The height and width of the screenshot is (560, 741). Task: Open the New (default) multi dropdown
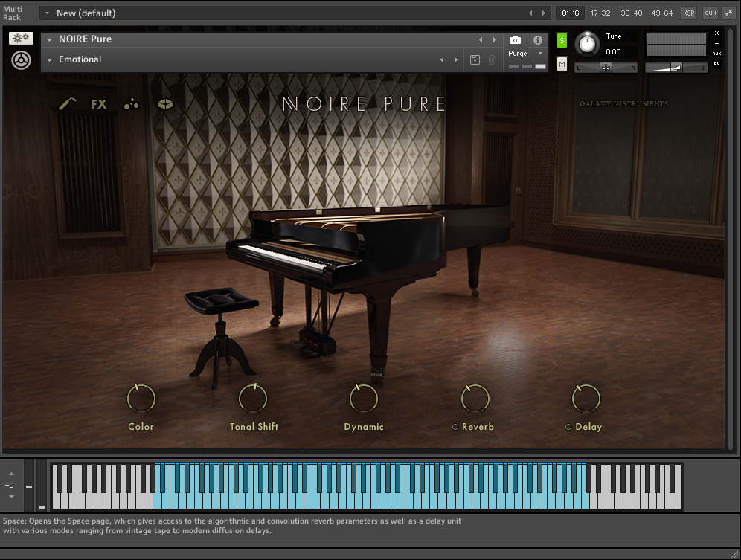[x=48, y=13]
